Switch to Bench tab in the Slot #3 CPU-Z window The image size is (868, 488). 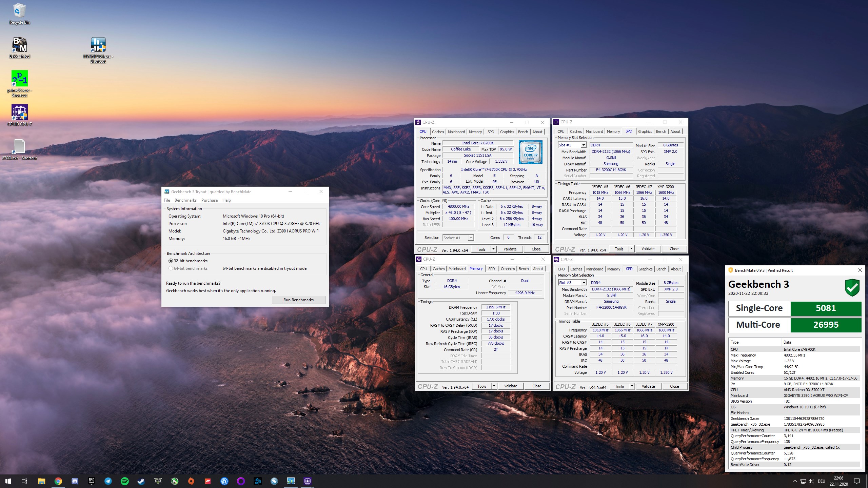pos(662,269)
